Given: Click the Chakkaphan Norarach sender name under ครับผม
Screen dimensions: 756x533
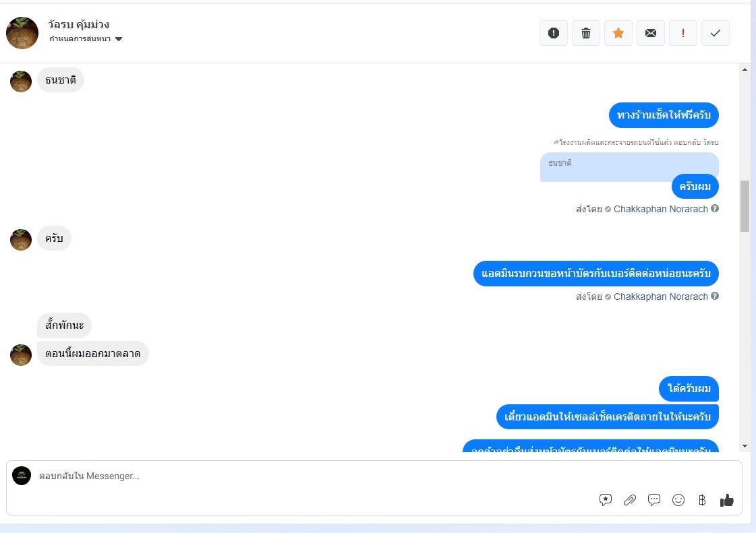Looking at the screenshot, I should coord(660,209).
